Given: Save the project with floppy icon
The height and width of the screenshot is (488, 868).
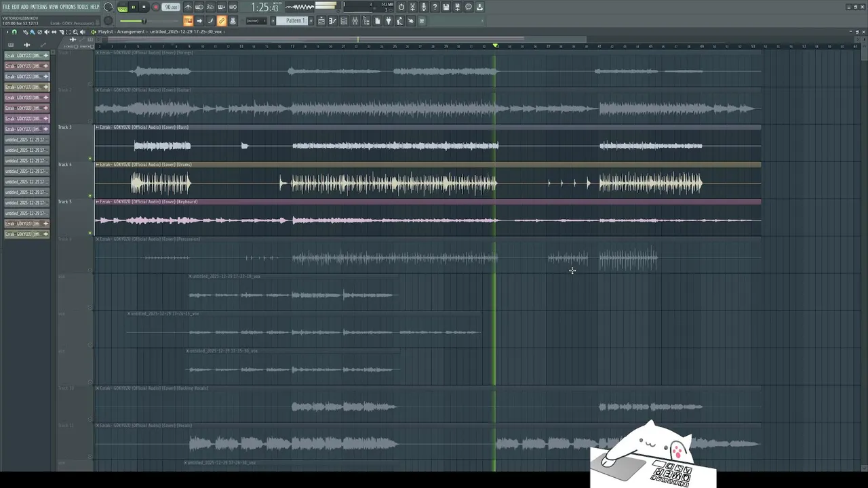Looking at the screenshot, I should [x=446, y=7].
